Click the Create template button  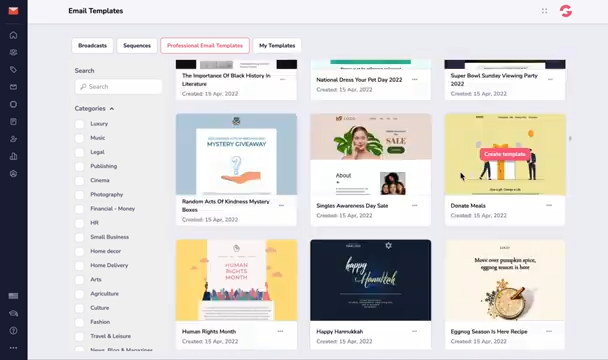pos(504,154)
